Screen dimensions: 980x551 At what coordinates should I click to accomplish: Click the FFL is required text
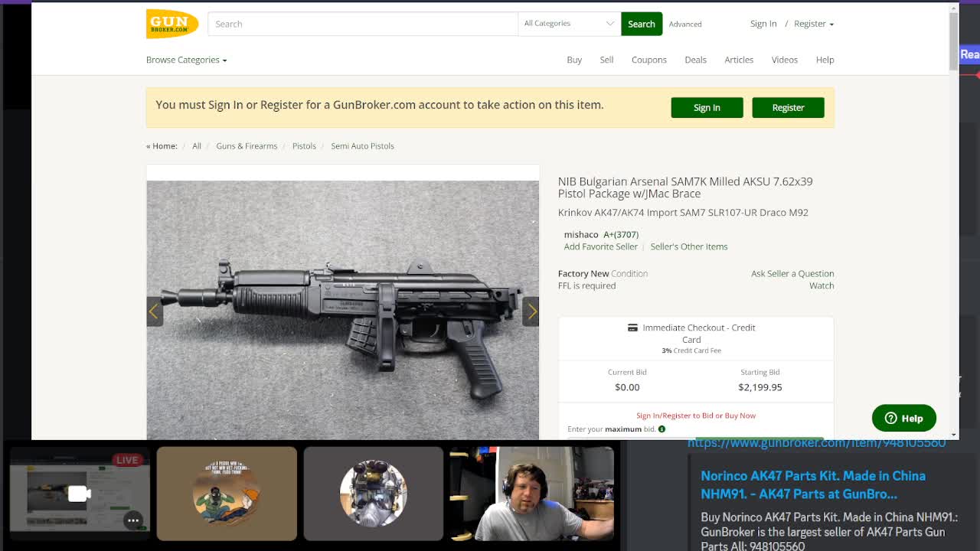[x=586, y=285]
